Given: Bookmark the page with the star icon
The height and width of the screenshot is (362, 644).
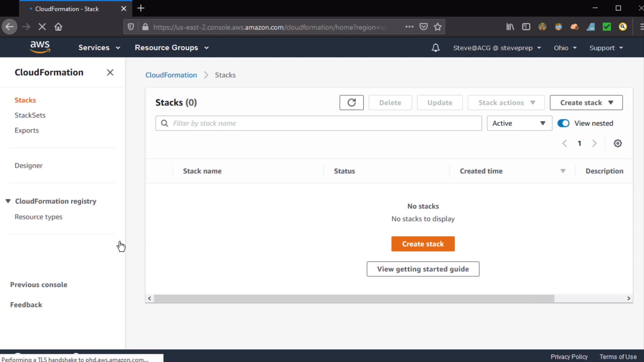Looking at the screenshot, I should [437, 27].
